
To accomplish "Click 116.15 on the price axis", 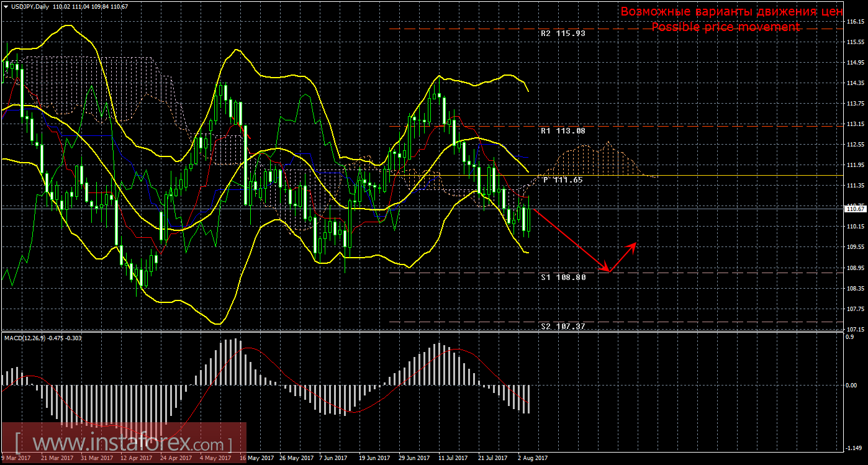I will (x=854, y=22).
